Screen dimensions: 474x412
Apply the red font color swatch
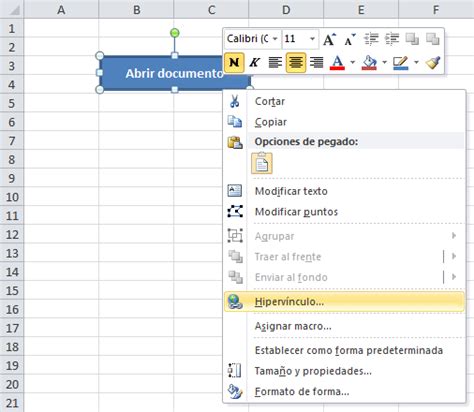(x=337, y=62)
